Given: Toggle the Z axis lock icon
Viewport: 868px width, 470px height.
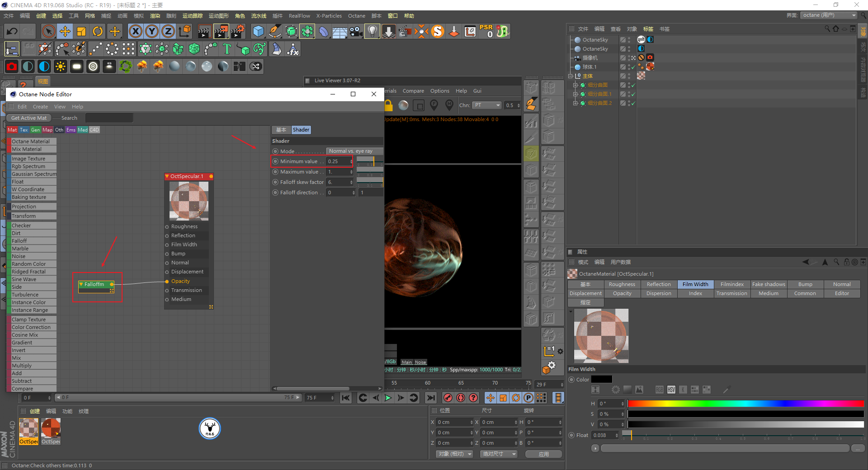Looking at the screenshot, I should click(x=168, y=31).
